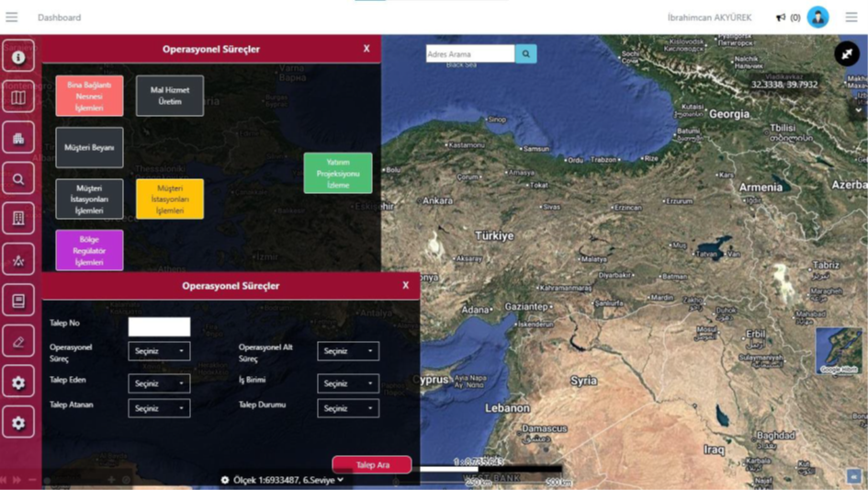Click the Google satellite minimap thumbnail
This screenshot has height=490, width=868.
click(x=838, y=351)
